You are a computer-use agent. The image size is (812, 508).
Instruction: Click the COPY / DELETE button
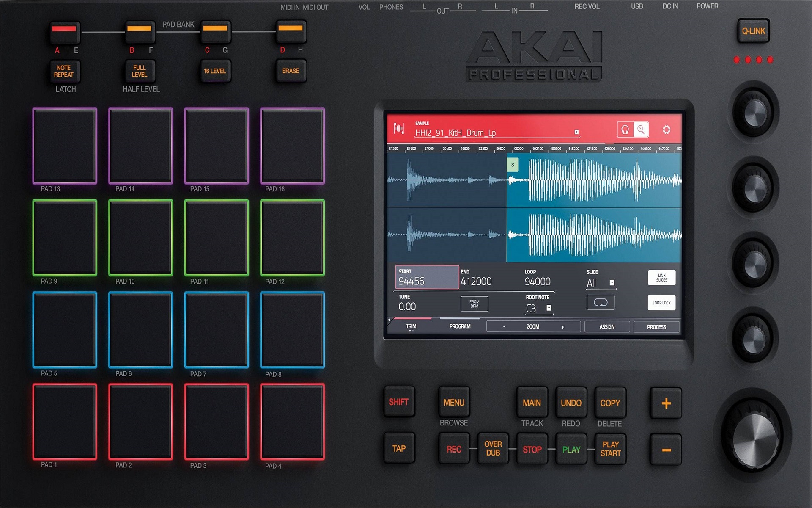[610, 403]
